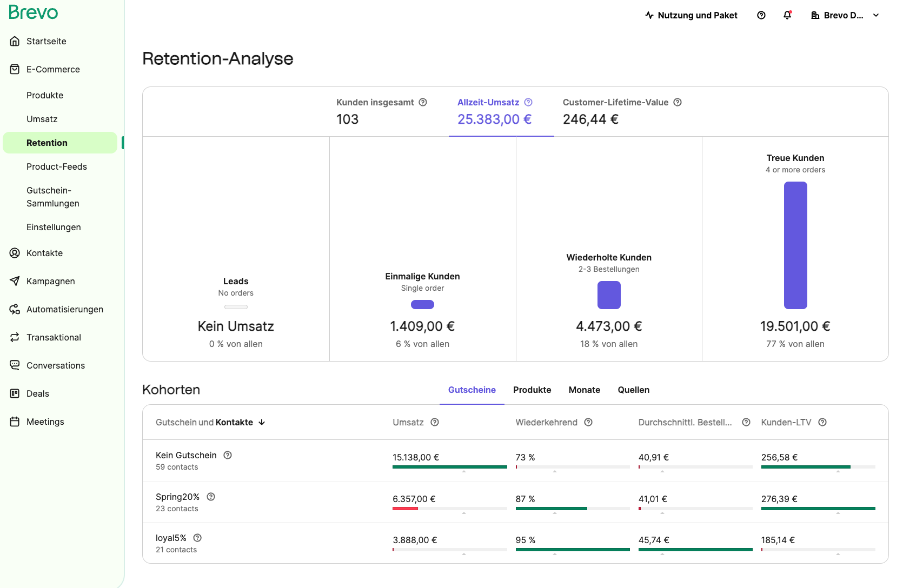Screen dimensions: 903x588
Task: Click the help icon next to Kunden-LTV
Action: click(822, 422)
